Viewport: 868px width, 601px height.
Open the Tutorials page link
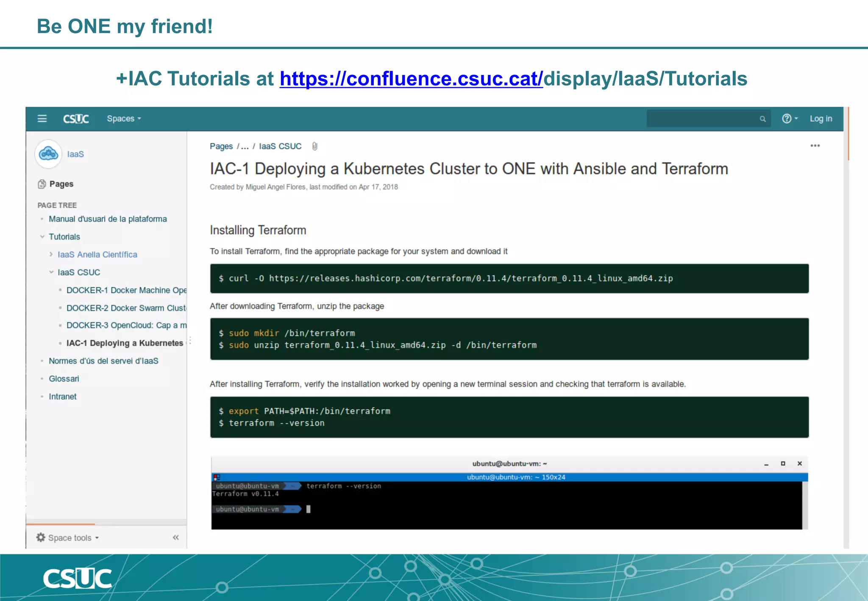[64, 237]
